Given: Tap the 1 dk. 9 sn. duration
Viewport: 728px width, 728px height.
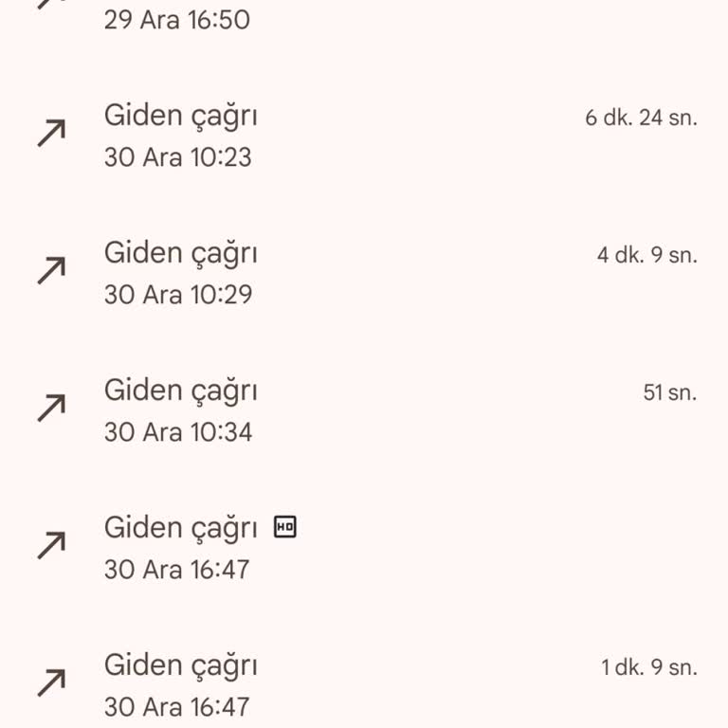Looking at the screenshot, I should pyautogui.click(x=648, y=667).
